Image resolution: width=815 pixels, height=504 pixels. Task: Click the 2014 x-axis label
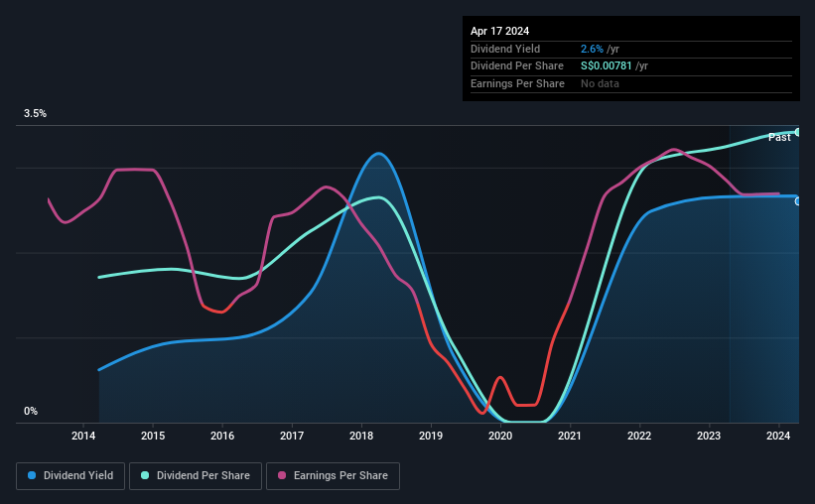(83, 436)
